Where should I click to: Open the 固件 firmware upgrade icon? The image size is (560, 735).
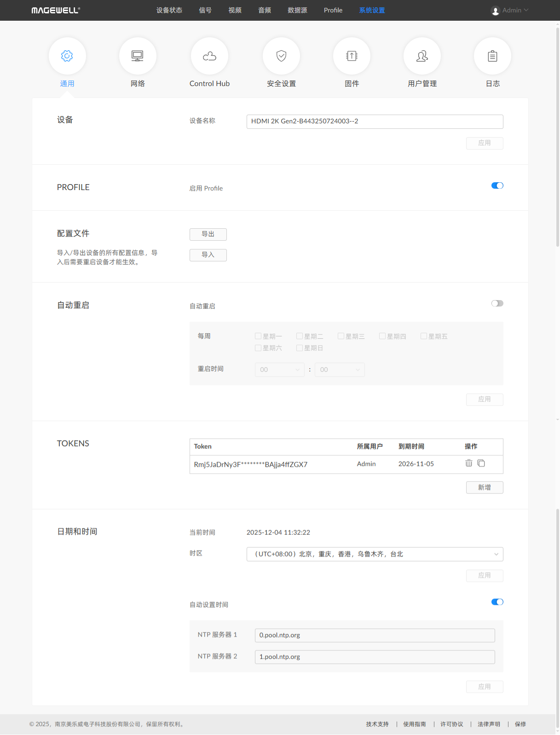352,56
